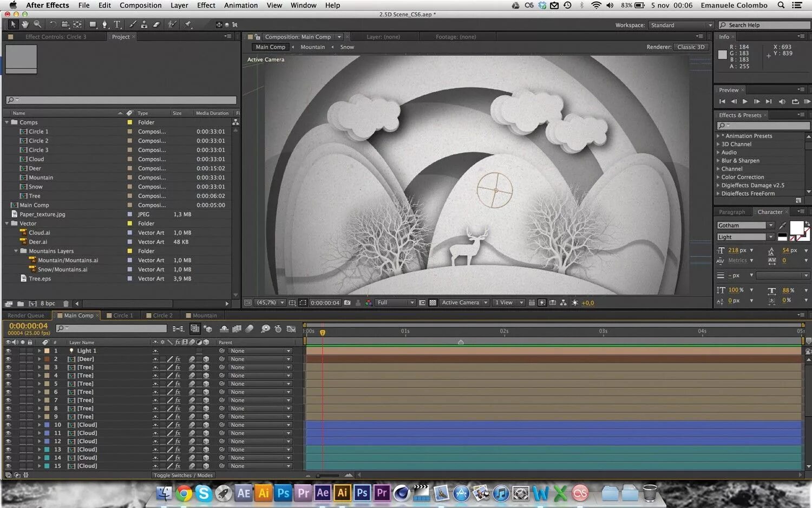Toggle motion blur switch on layer 3 Tree
This screenshot has height=508, width=812.
[x=192, y=367]
